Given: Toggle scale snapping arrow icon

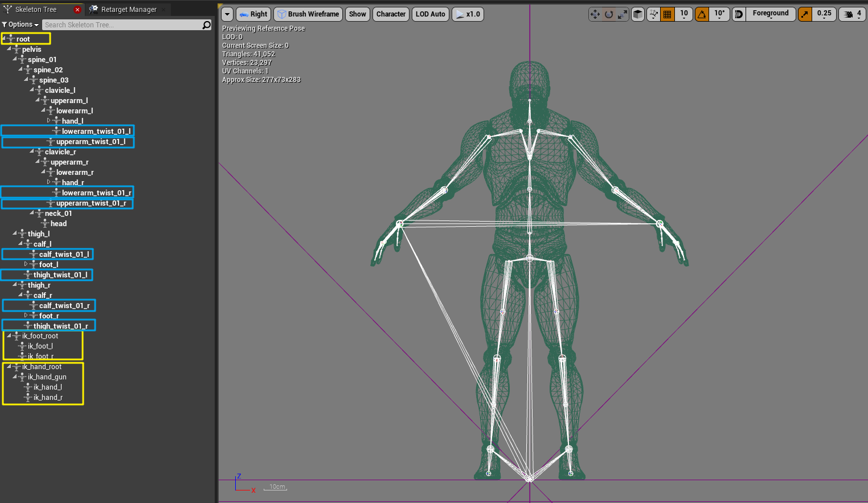Looking at the screenshot, I should pyautogui.click(x=805, y=14).
